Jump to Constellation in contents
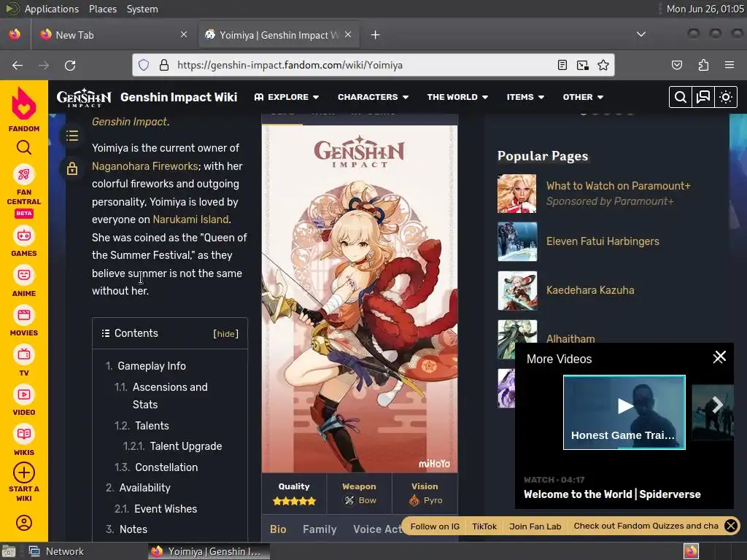747x560 pixels. coord(166,467)
